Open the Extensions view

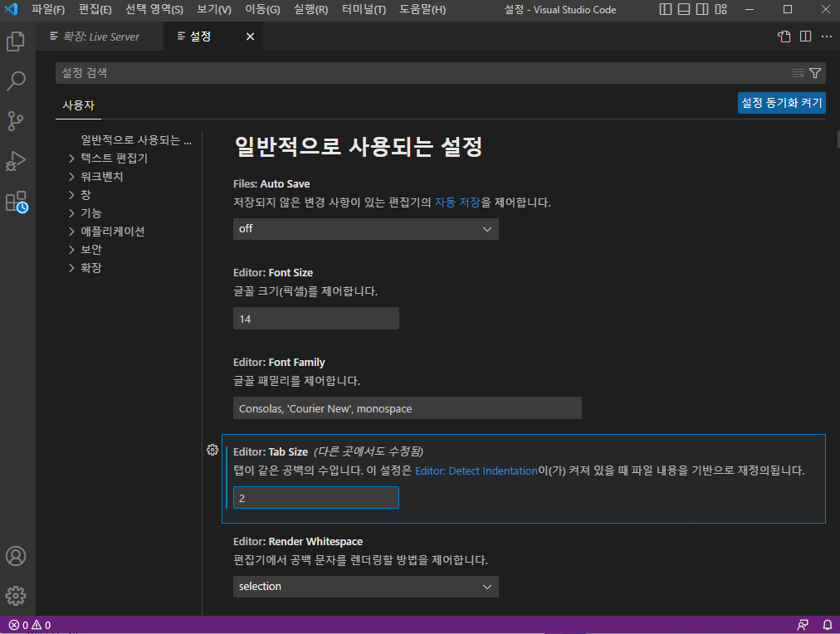pyautogui.click(x=16, y=202)
